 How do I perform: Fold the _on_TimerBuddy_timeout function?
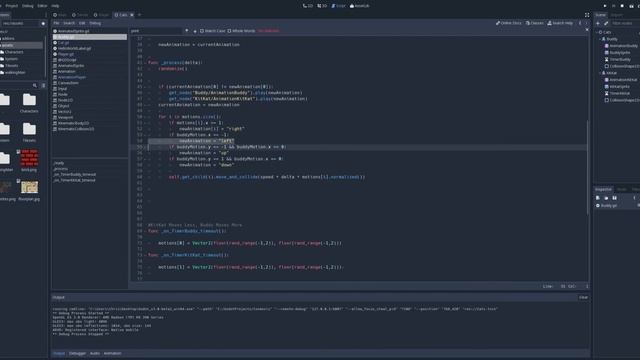pos(145,231)
